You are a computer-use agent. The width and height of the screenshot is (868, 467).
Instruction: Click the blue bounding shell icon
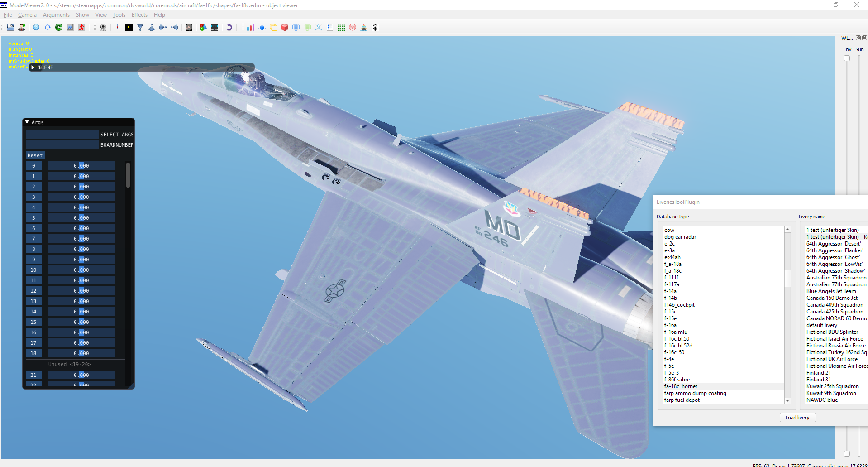click(296, 27)
